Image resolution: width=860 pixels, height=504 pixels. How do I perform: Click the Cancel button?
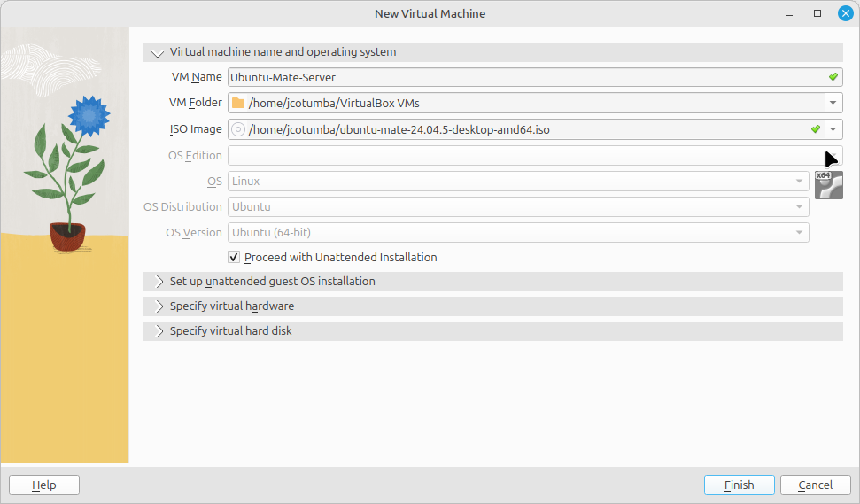tap(816, 485)
